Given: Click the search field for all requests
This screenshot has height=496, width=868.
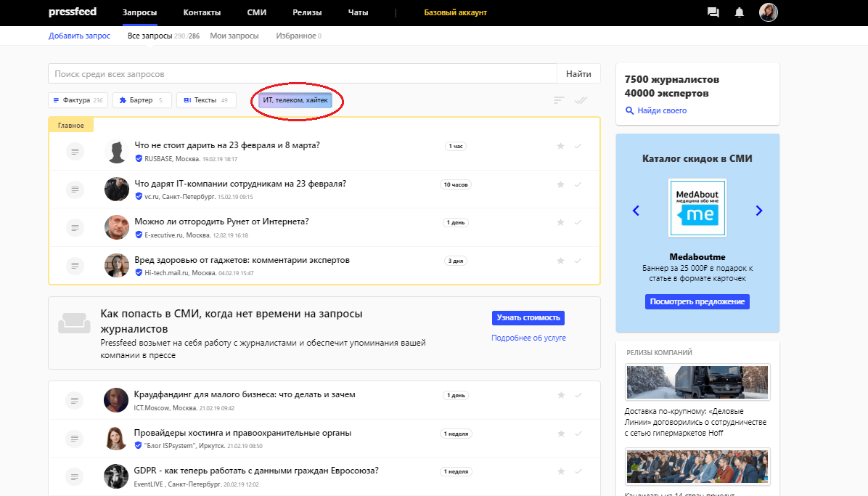Looking at the screenshot, I should [x=302, y=74].
